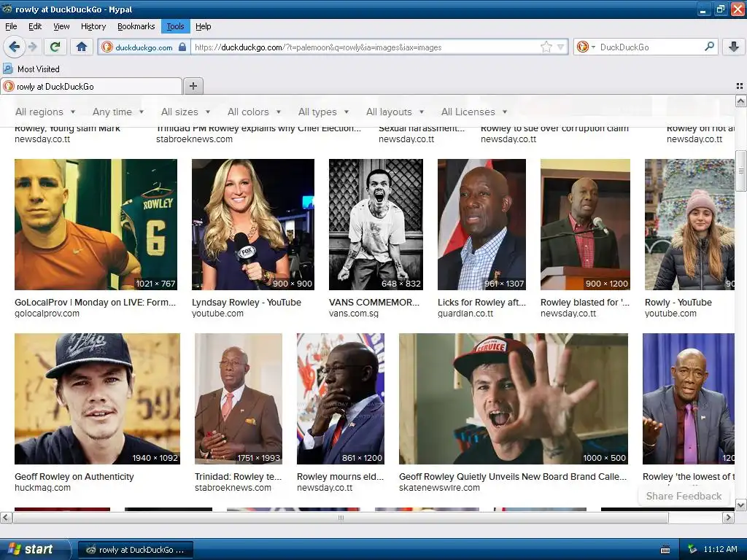Open the 'Geoff Rowley on Authenticity' image
The height and width of the screenshot is (560, 747).
[x=97, y=399]
